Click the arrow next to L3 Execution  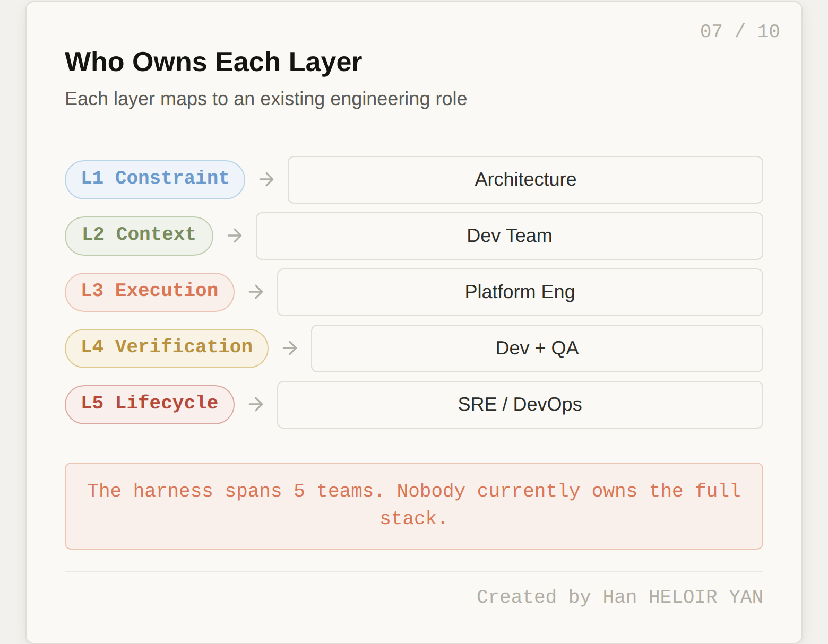click(256, 292)
